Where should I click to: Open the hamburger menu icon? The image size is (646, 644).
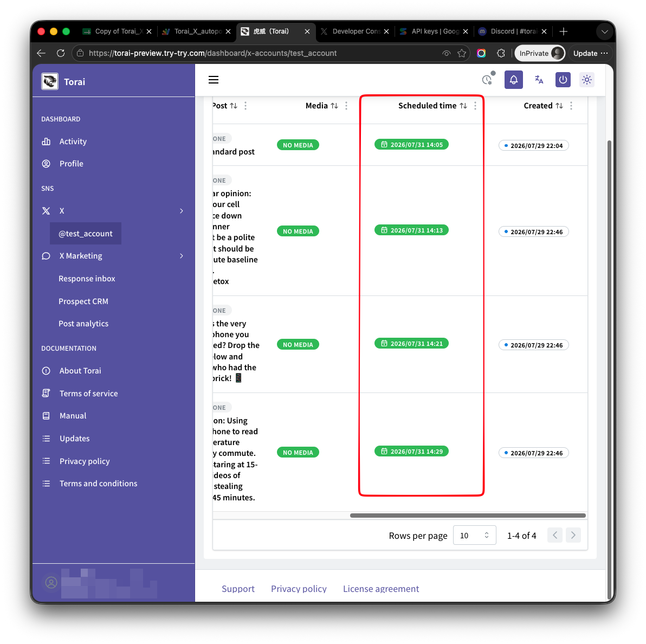[213, 80]
